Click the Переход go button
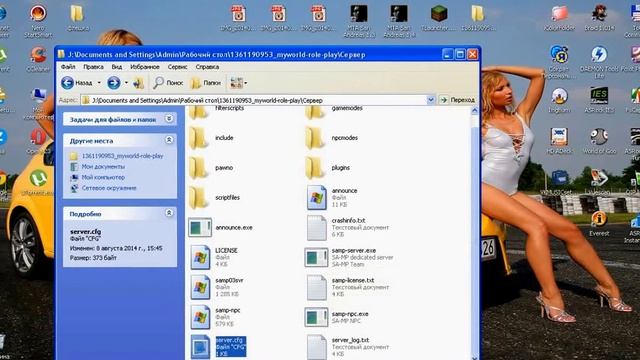The width and height of the screenshot is (640, 360). tap(458, 100)
